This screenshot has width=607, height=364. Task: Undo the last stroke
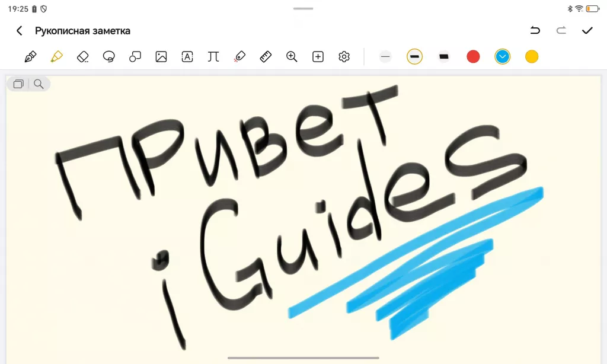(535, 30)
